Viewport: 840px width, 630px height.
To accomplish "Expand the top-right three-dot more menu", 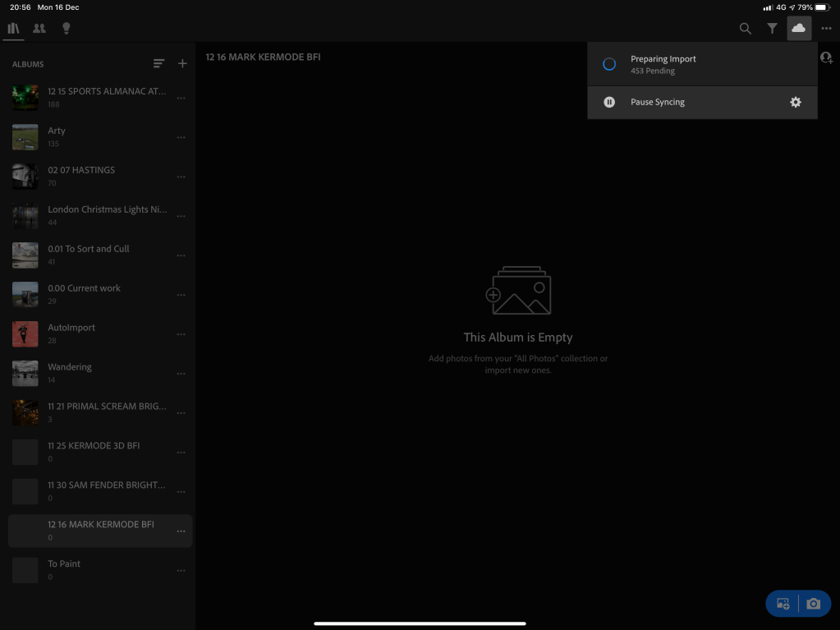I will [x=826, y=29].
